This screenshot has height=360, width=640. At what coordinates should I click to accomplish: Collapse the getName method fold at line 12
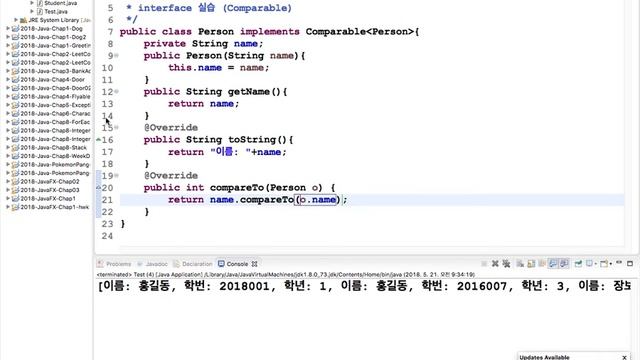117,91
